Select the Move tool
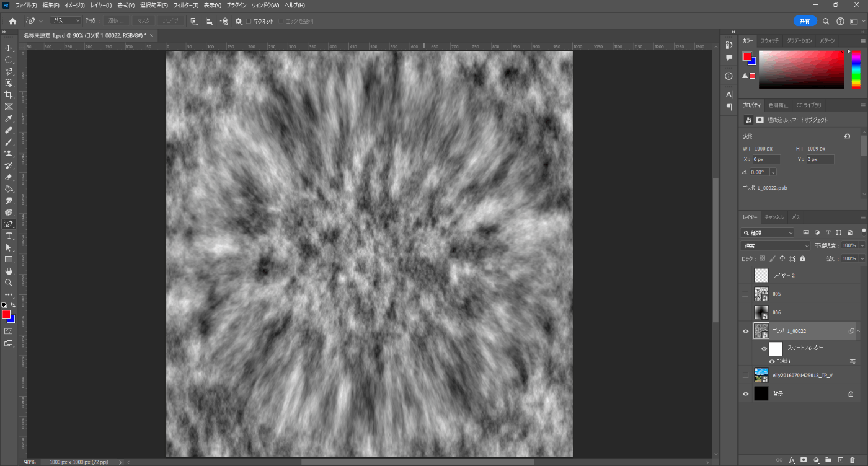 click(9, 48)
